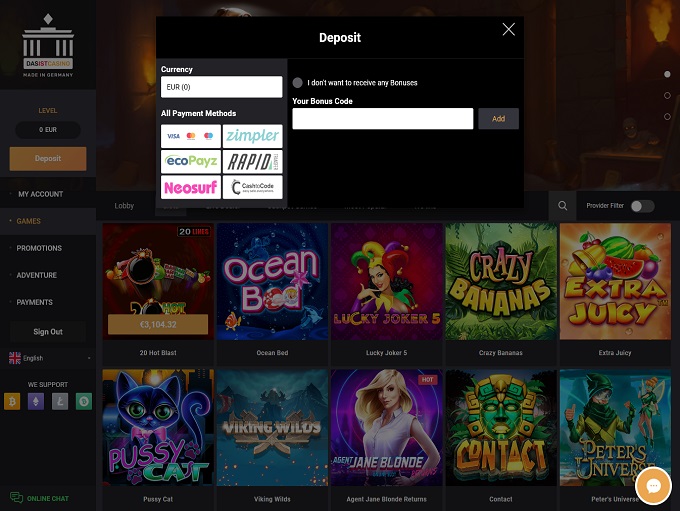Open the Currency dropdown showing EUR (0)
680x511 pixels.
click(x=221, y=87)
